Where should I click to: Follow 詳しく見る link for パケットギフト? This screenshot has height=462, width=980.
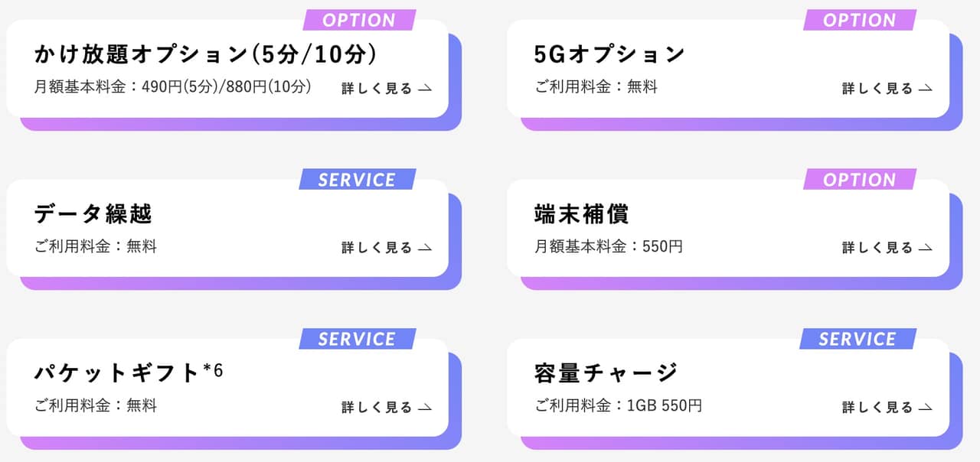coord(377,408)
